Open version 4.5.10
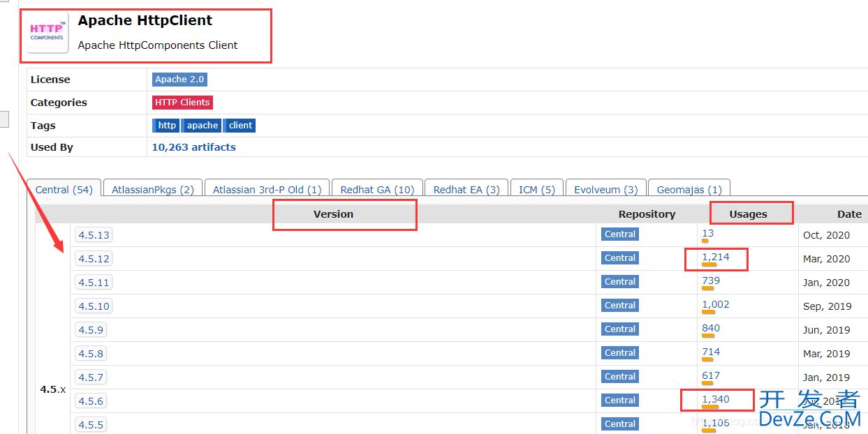The height and width of the screenshot is (434, 868). point(94,306)
